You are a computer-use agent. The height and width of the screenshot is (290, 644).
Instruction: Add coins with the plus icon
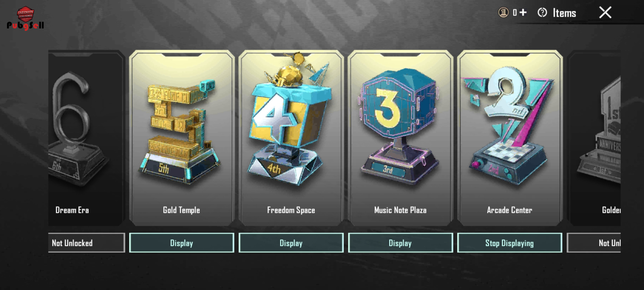pyautogui.click(x=523, y=12)
